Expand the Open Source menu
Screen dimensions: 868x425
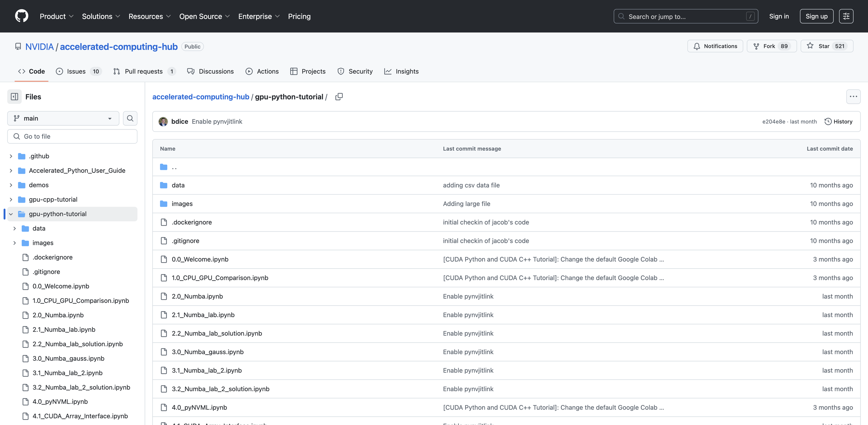click(205, 16)
